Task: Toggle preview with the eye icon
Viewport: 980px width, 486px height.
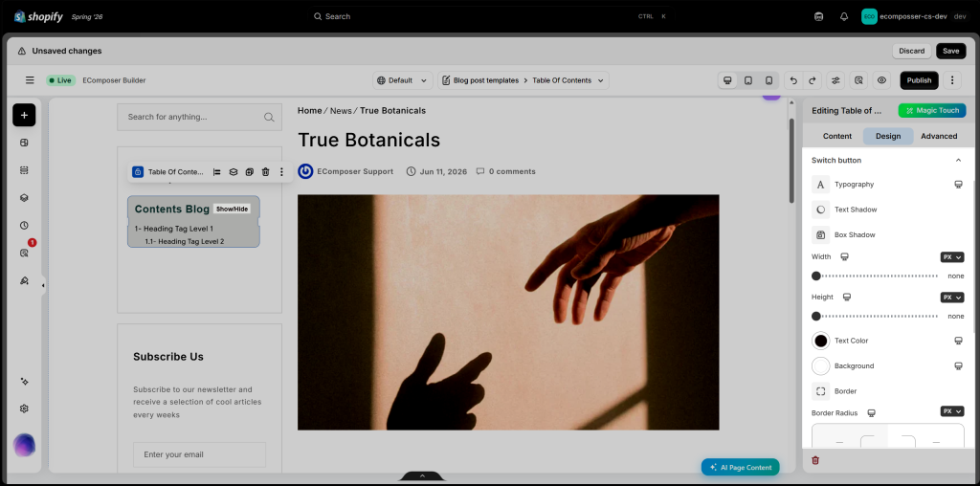Action: (x=881, y=80)
